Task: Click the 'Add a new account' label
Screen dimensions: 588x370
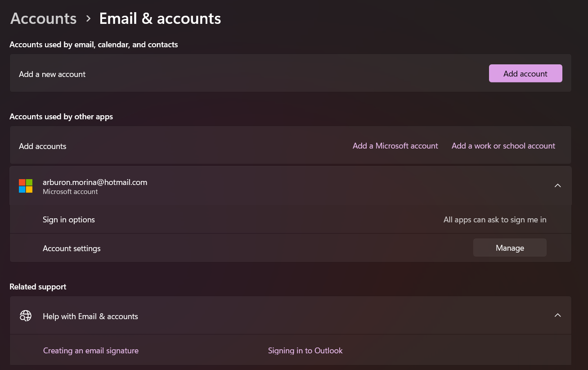Action: pyautogui.click(x=52, y=74)
